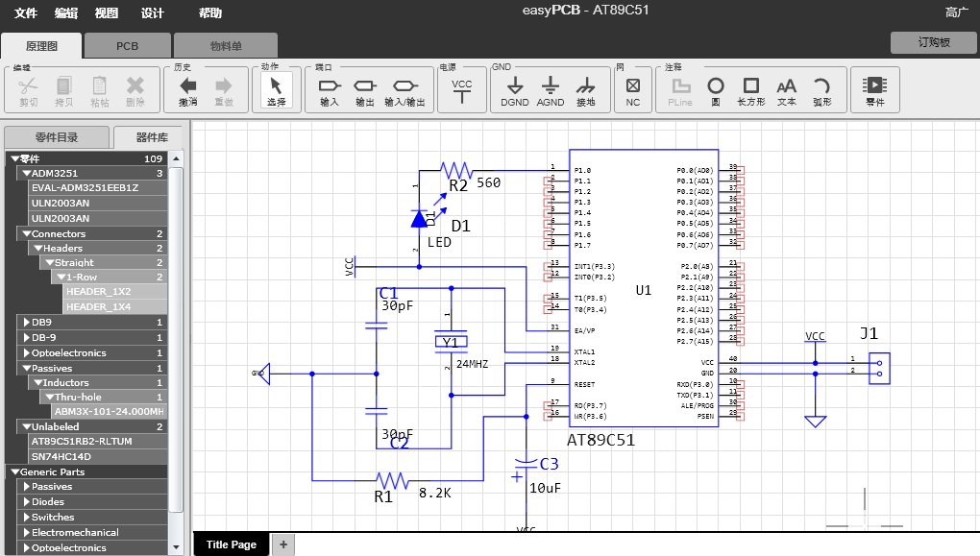Collapse the Inductors tree node
Image resolution: width=980 pixels, height=556 pixels.
click(x=38, y=382)
